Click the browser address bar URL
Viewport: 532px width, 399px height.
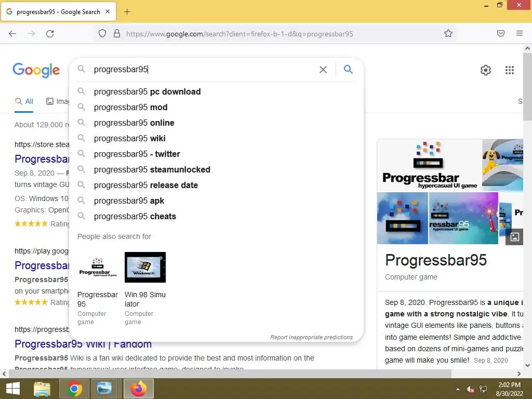coord(240,34)
